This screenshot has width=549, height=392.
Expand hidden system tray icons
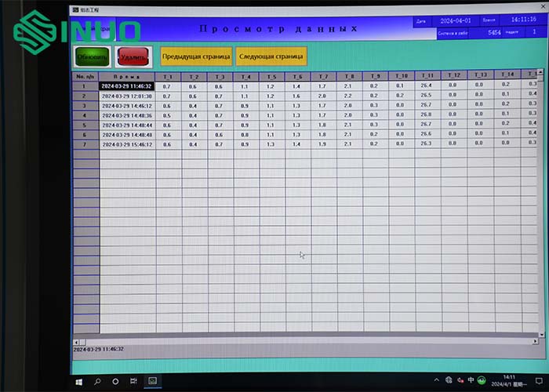[437, 379]
